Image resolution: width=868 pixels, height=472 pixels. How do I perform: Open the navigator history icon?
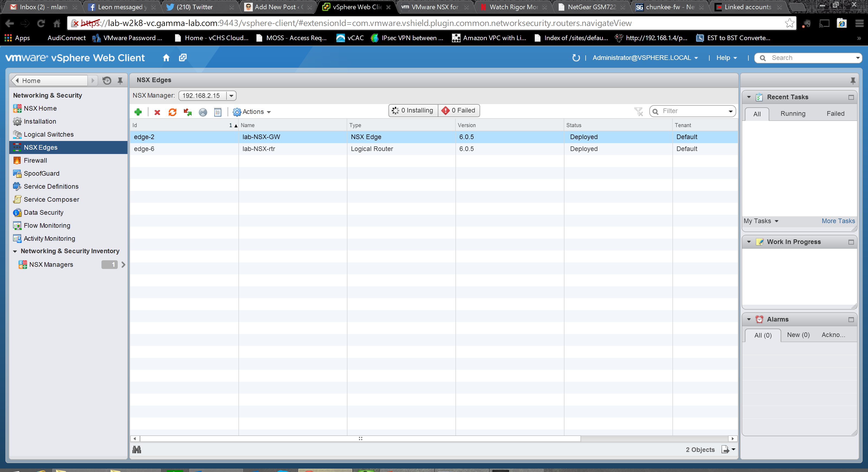[x=107, y=81]
